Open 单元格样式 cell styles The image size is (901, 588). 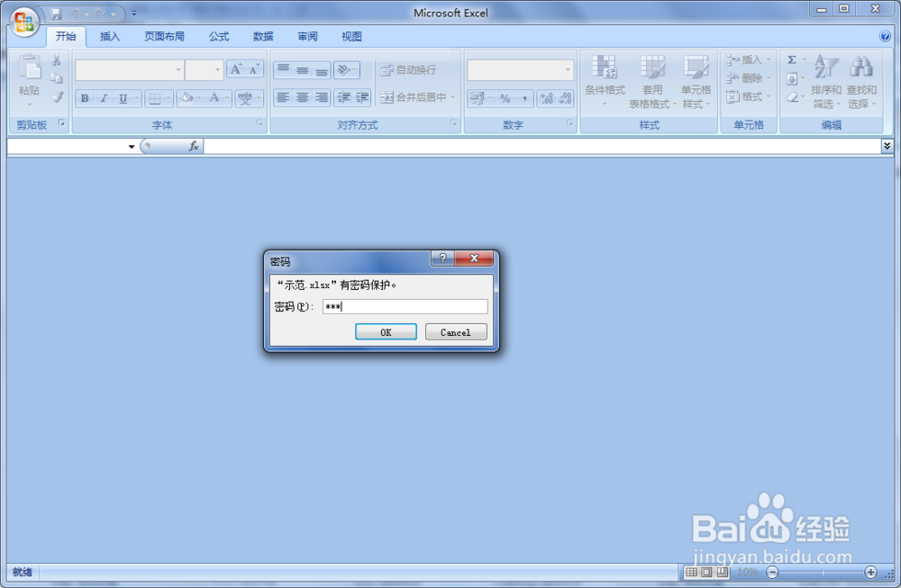696,82
